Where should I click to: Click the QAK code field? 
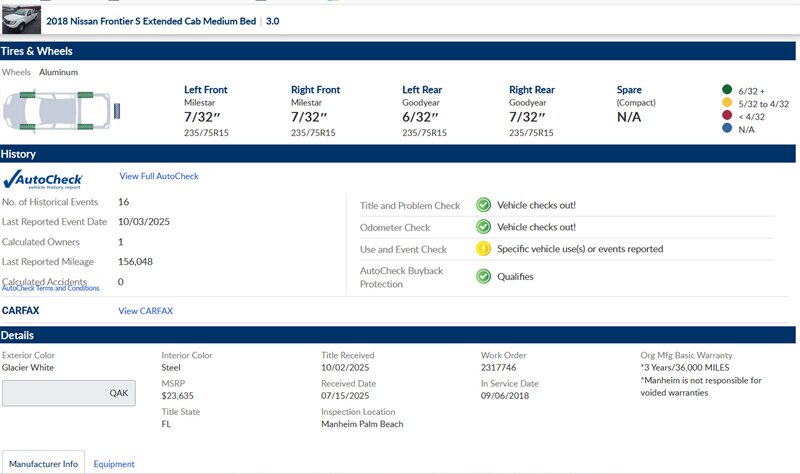pos(68,393)
